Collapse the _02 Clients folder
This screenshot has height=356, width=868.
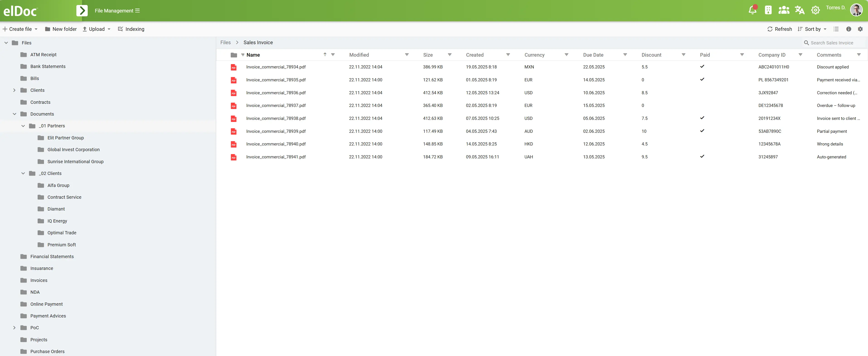tap(23, 173)
